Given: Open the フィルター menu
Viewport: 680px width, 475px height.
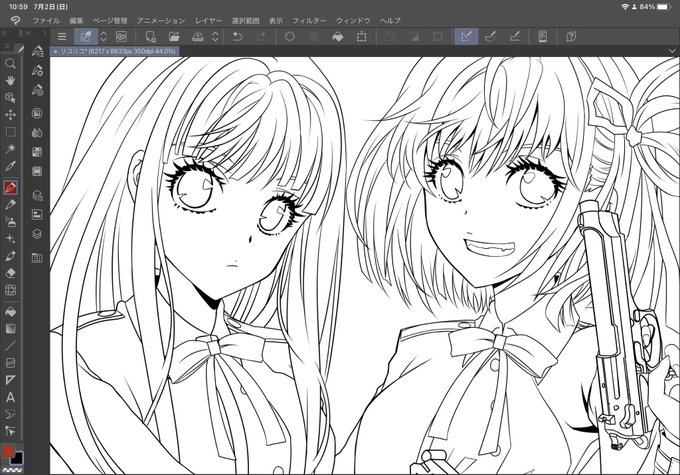Looking at the screenshot, I should (309, 20).
